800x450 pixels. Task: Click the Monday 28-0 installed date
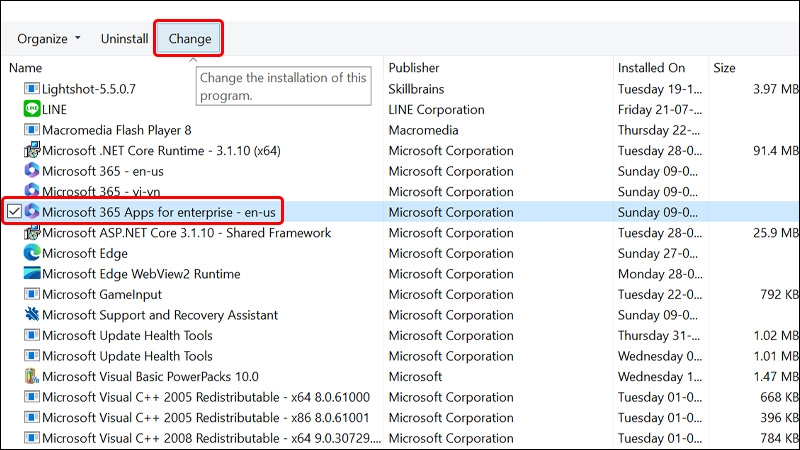point(660,274)
